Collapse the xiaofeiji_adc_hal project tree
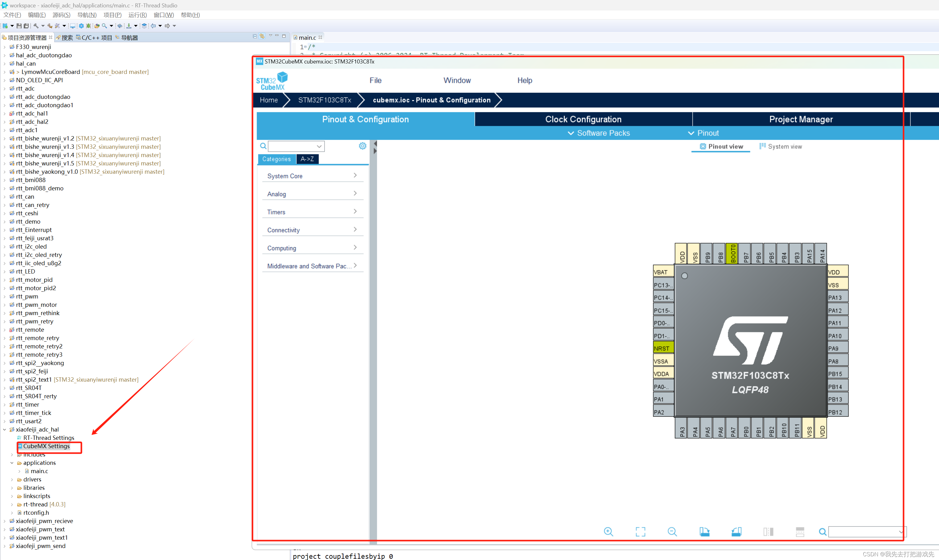The image size is (939, 560). (x=5, y=429)
